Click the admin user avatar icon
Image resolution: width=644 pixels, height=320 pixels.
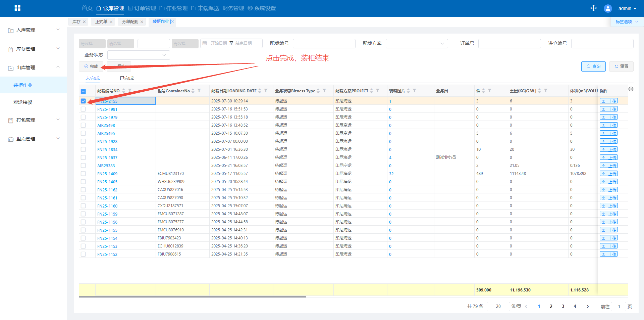pos(607,8)
